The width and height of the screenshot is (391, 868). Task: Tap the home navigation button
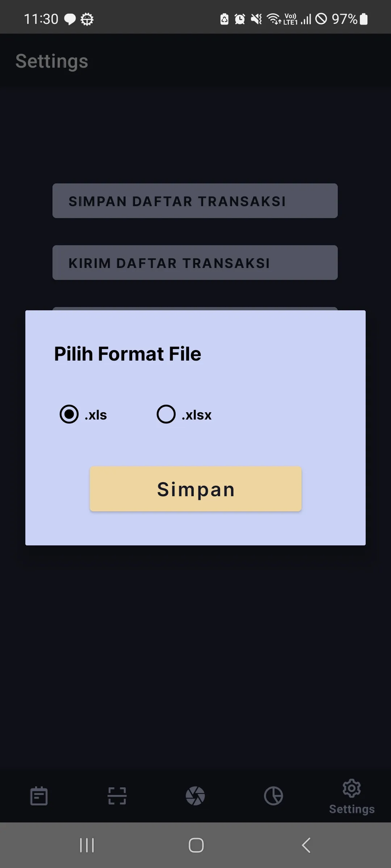pos(195,845)
